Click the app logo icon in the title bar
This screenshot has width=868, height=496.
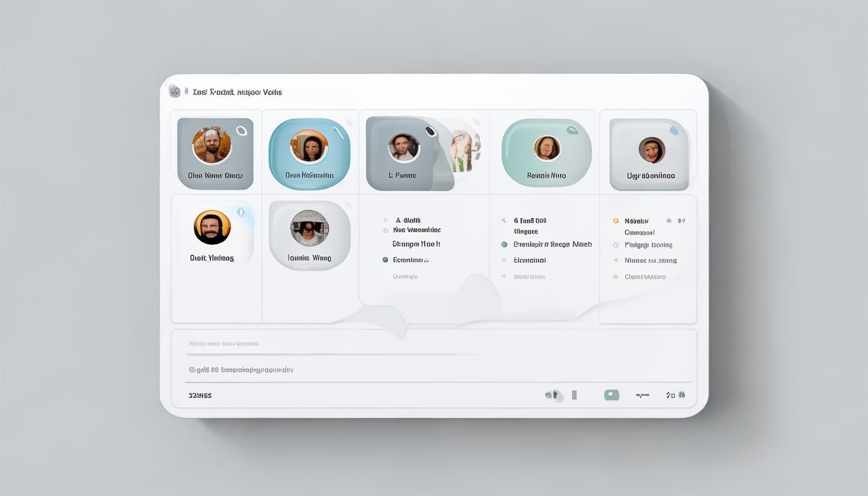[x=174, y=92]
